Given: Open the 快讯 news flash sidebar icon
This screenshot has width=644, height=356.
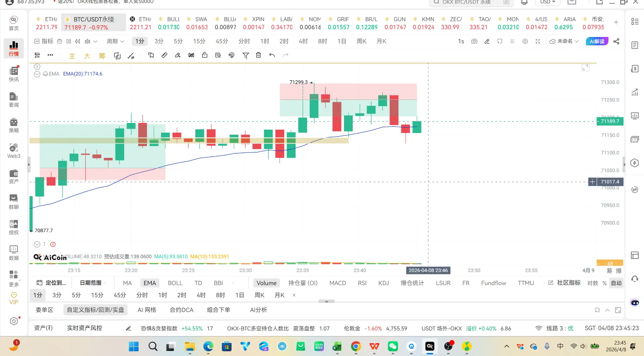Looking at the screenshot, I should pos(14,74).
